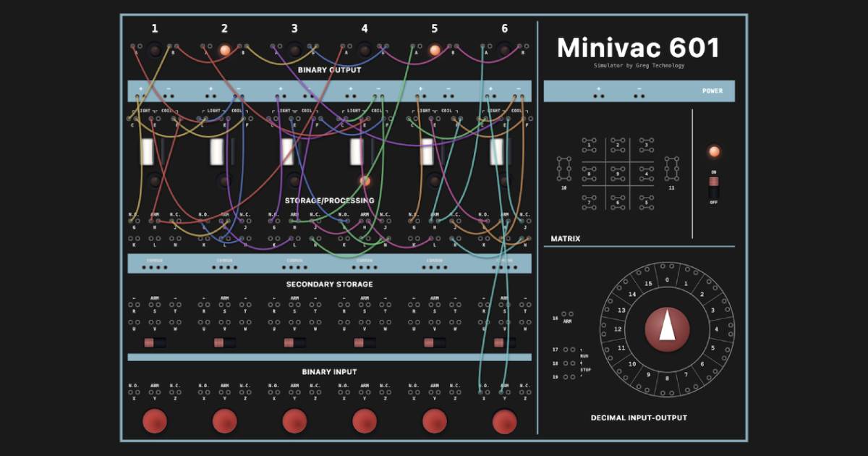Viewport: 868px width, 456px height.
Task: Click the lit binary output light 2
Action: point(224,50)
